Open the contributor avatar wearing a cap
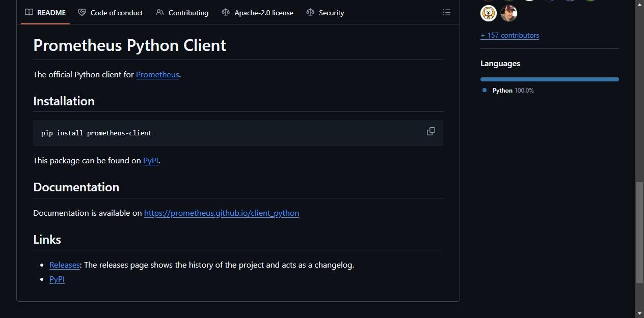644x318 pixels. tap(509, 13)
